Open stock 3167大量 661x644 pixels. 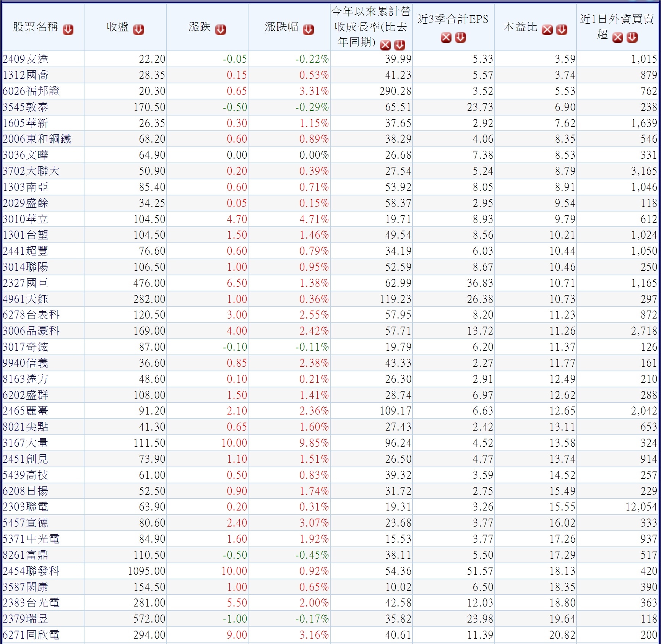click(26, 443)
